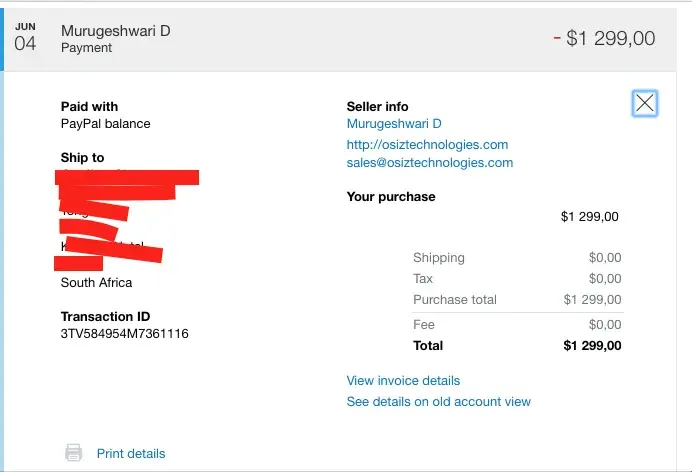Viewport: 692px width, 472px height.
Task: Select See details on old account view
Action: click(438, 402)
